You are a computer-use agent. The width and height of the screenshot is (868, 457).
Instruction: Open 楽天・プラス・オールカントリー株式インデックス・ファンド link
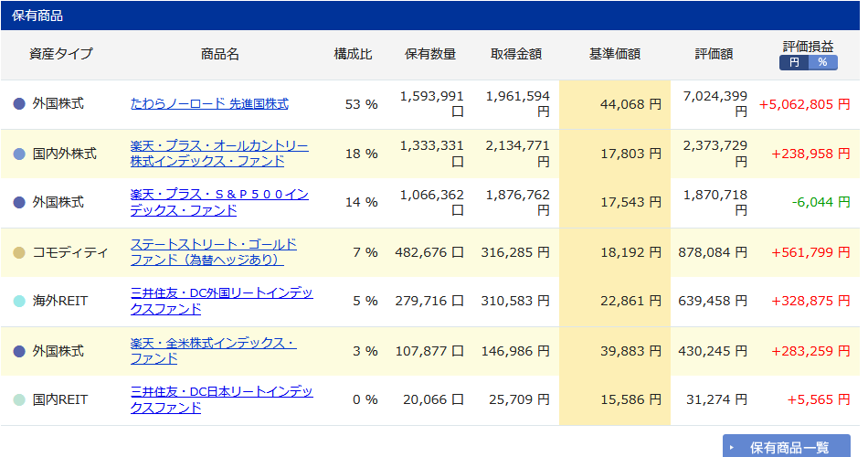click(x=219, y=154)
